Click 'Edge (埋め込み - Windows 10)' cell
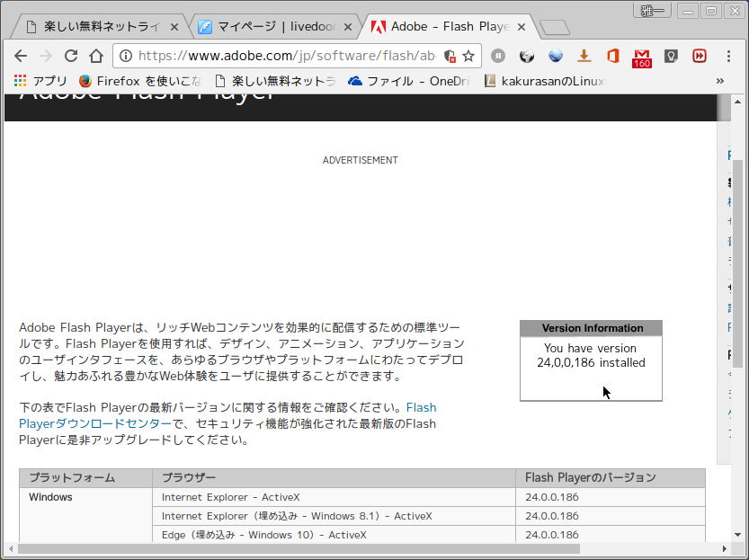 click(x=334, y=535)
